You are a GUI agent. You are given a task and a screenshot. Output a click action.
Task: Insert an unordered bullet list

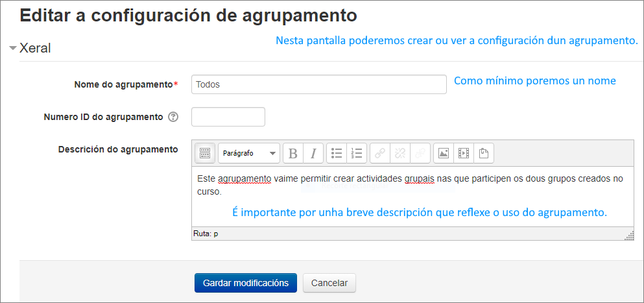tap(337, 153)
